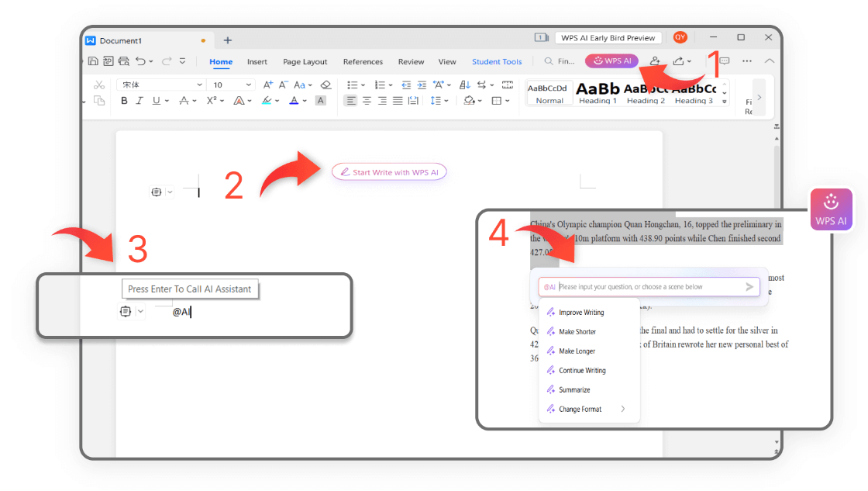This screenshot has height=491, width=868.
Task: Click the Cut scissors icon
Action: point(99,85)
